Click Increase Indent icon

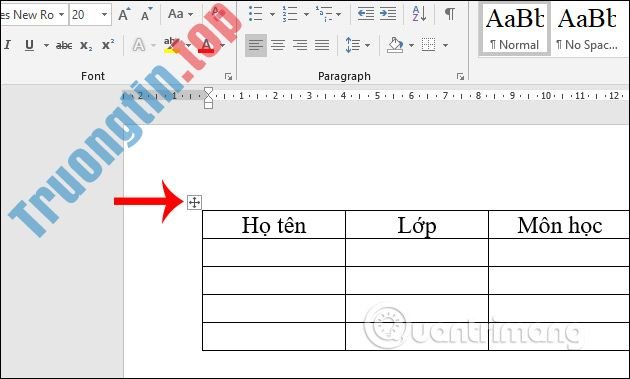point(388,14)
